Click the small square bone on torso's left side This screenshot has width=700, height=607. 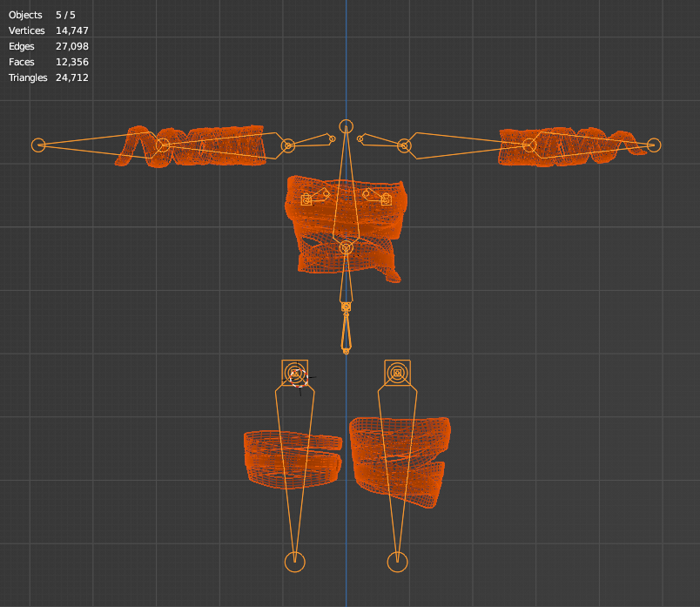tap(306, 199)
